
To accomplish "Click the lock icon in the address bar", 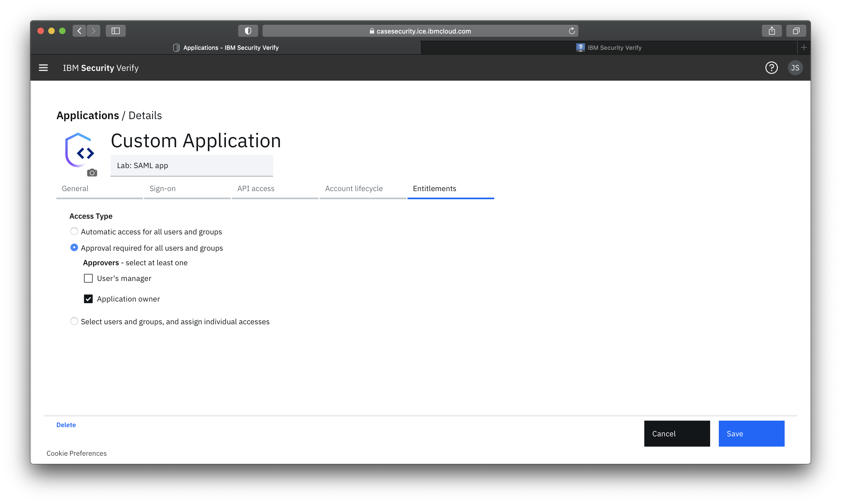I will point(370,31).
